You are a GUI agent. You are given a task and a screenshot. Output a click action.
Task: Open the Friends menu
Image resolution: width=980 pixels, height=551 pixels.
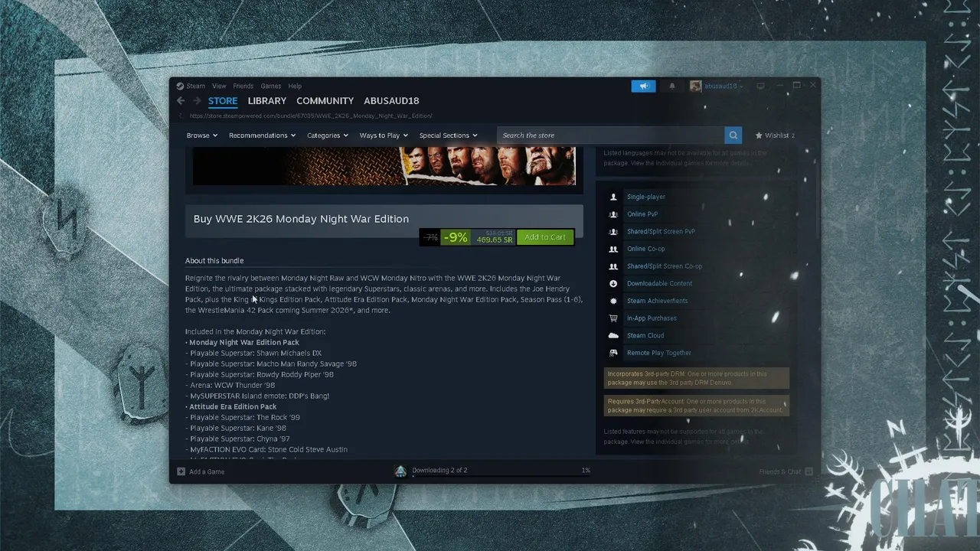click(243, 86)
